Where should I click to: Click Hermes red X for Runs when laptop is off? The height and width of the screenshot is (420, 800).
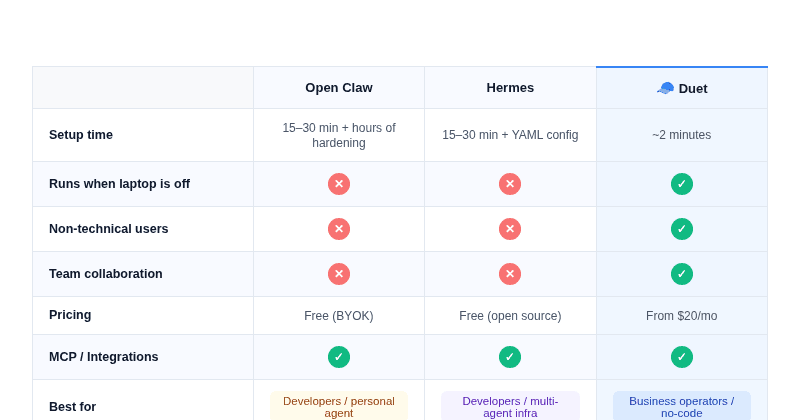click(510, 184)
